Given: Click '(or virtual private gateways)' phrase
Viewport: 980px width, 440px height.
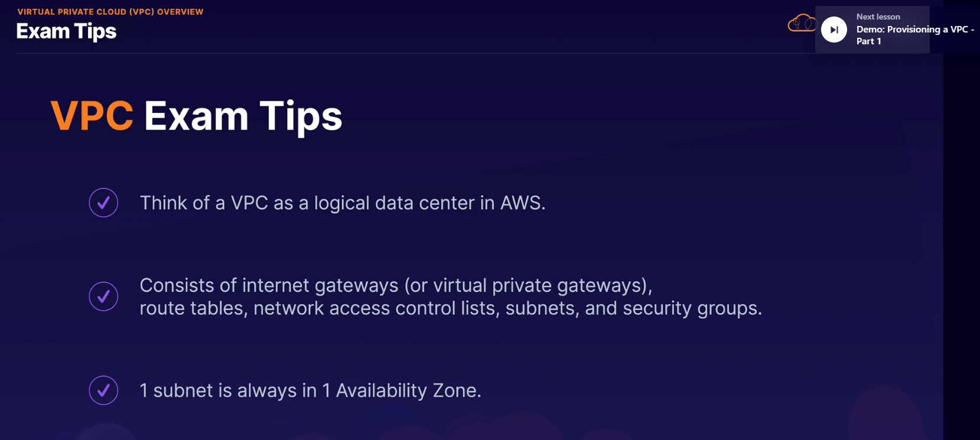Looking at the screenshot, I should coord(528,286).
